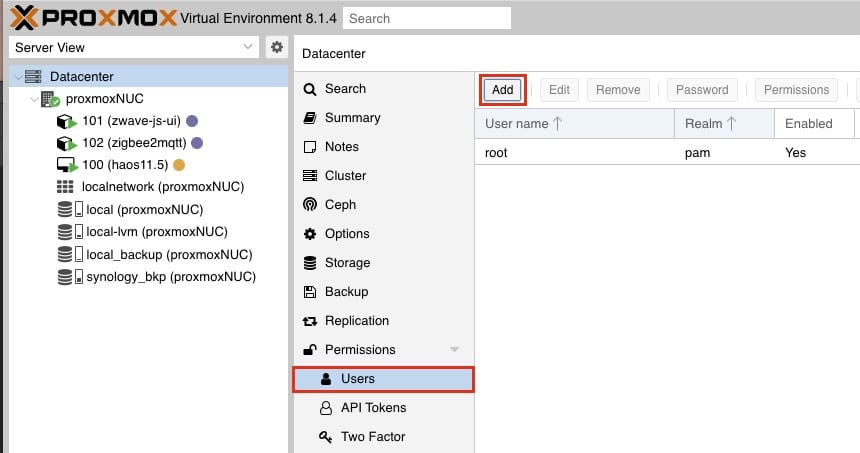Click the floppy disk icon beside Backup
The width and height of the screenshot is (860, 453).
point(310,292)
